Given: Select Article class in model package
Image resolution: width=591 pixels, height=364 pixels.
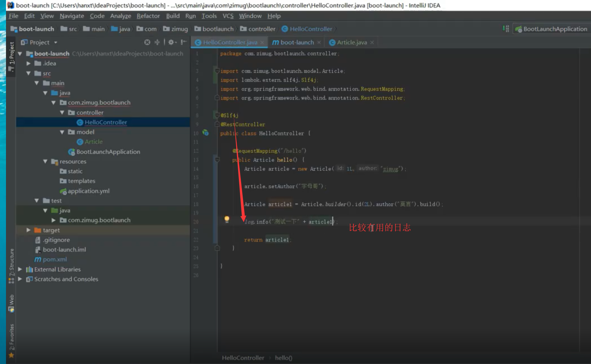Looking at the screenshot, I should click(93, 142).
